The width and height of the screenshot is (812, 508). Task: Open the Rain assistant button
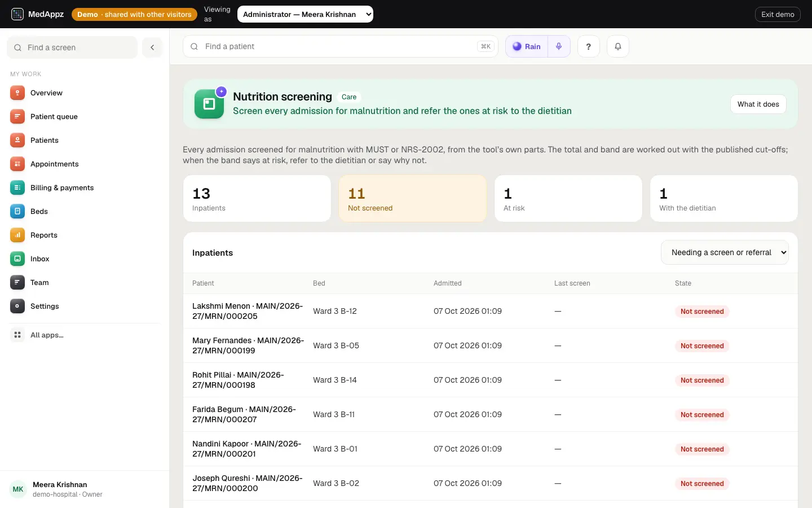coord(527,46)
